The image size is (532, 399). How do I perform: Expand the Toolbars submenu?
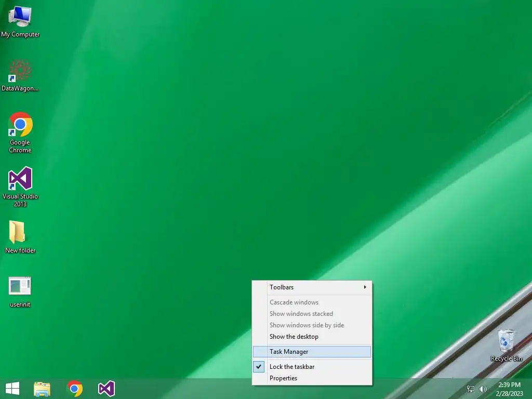click(312, 287)
